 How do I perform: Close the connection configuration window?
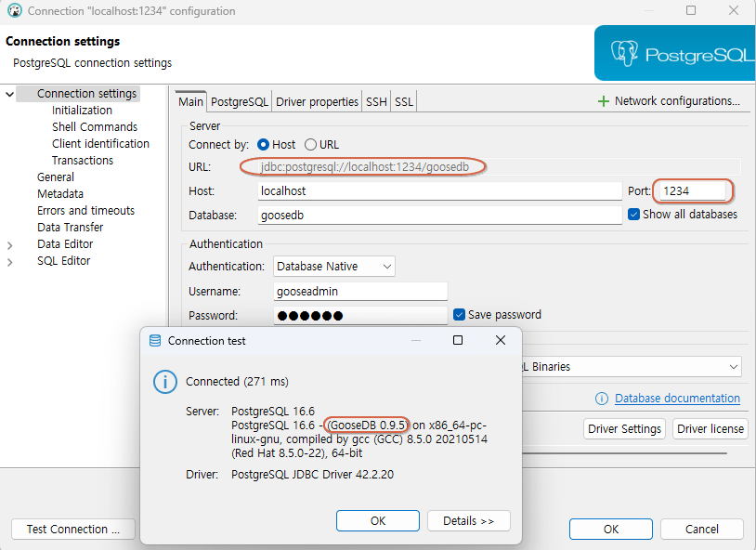point(734,10)
